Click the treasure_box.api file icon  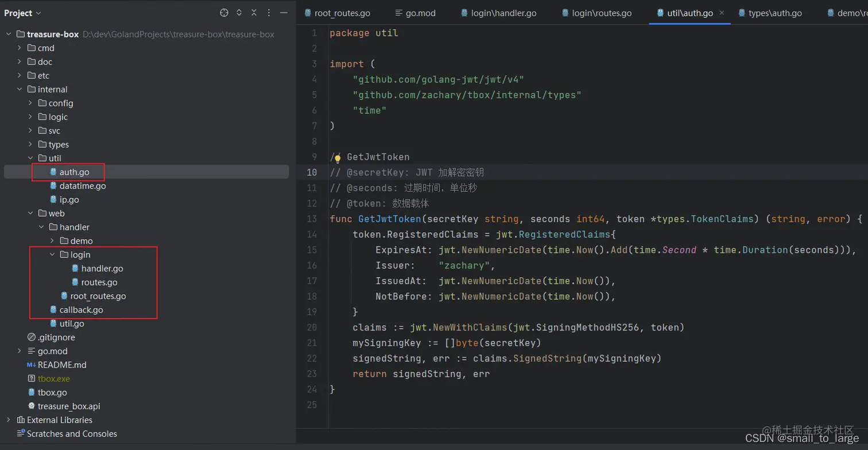[x=32, y=406]
